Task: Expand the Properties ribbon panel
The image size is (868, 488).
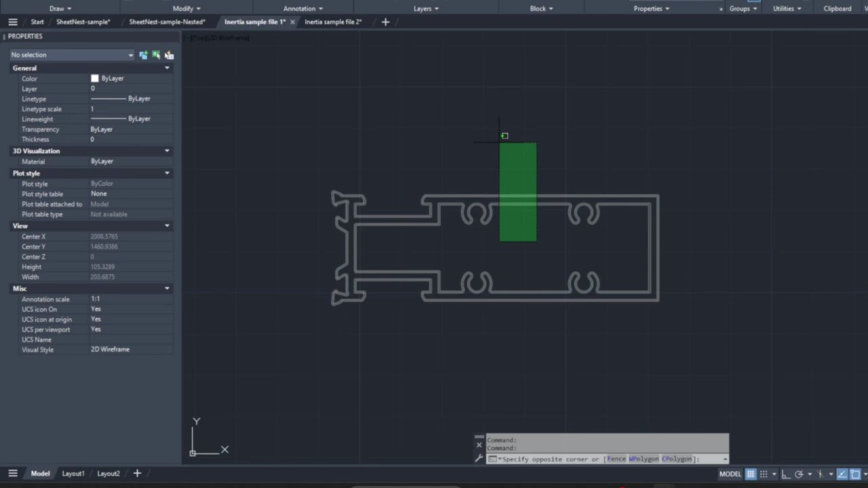Action: (652, 8)
